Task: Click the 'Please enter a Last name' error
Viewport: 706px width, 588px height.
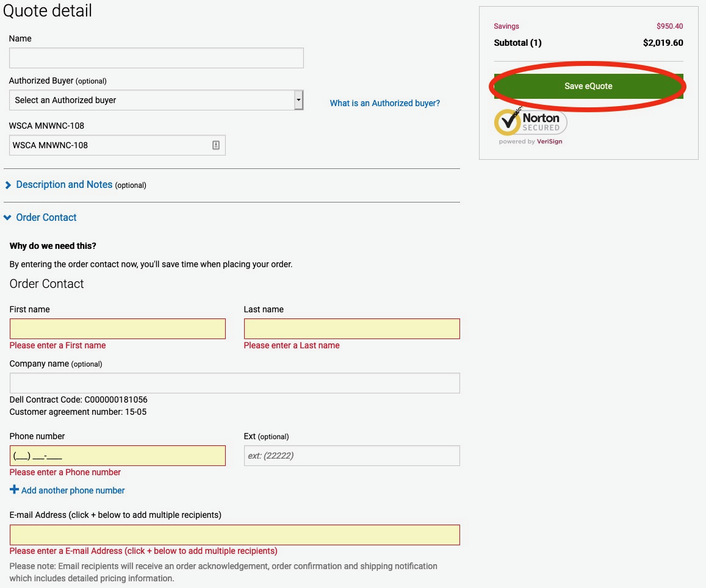Action: coord(292,345)
